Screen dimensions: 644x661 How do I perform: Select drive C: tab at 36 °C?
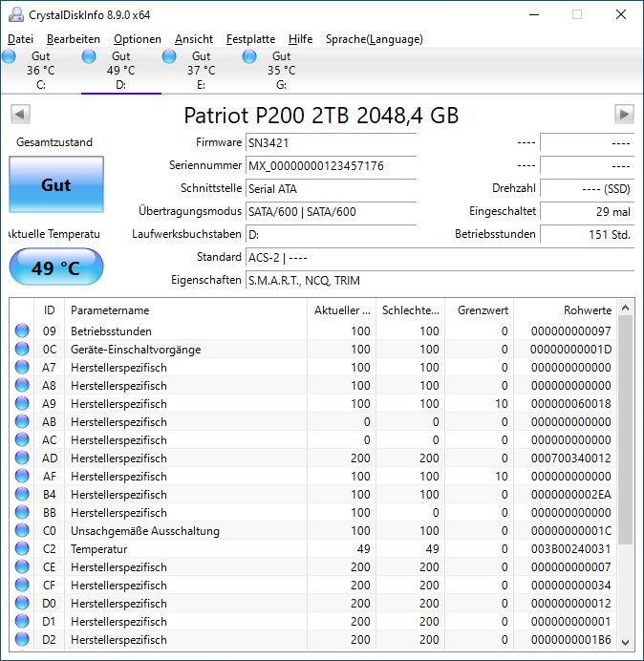click(x=40, y=71)
